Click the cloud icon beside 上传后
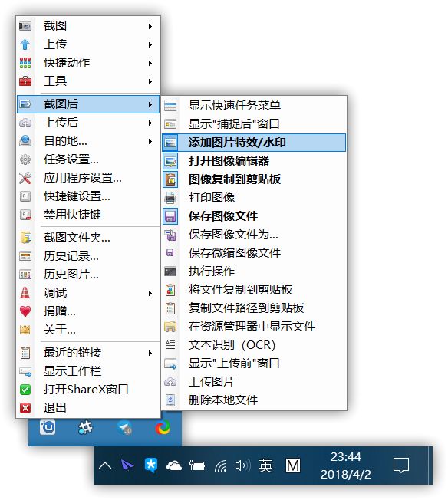This screenshot has width=448, height=500. coord(25,123)
